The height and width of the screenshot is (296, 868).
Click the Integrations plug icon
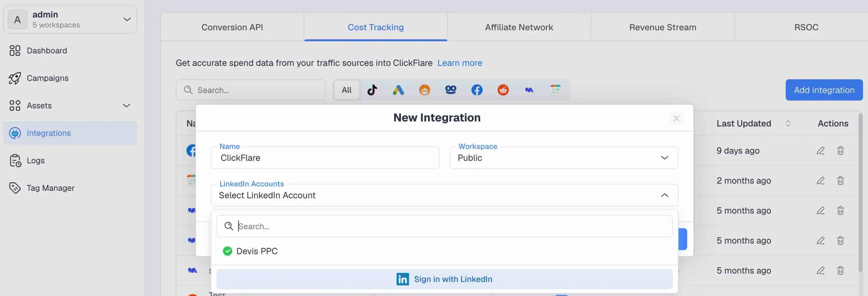click(15, 133)
